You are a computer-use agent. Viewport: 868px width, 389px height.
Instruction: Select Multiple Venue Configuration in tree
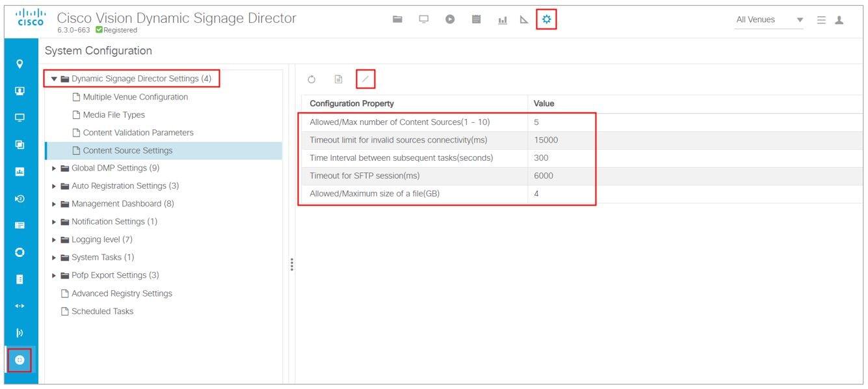pos(135,97)
